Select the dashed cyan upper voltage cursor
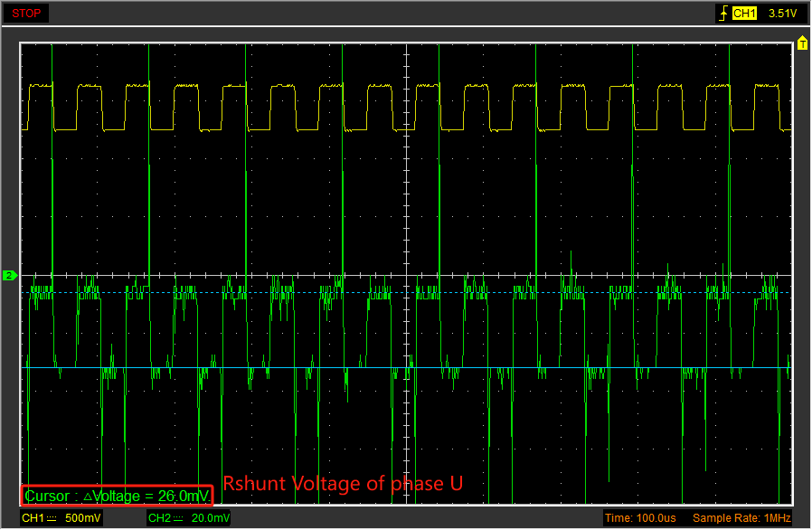This screenshot has width=812, height=530. click(406, 293)
